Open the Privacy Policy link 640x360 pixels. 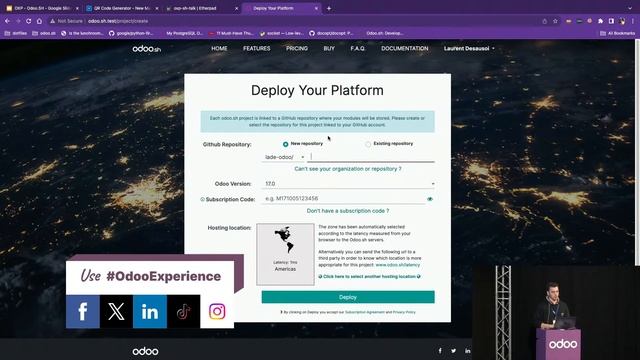tap(404, 312)
